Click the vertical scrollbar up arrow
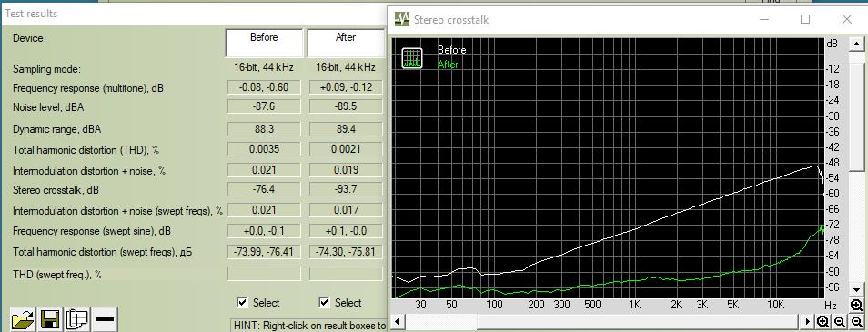868x332 pixels. 857,43
